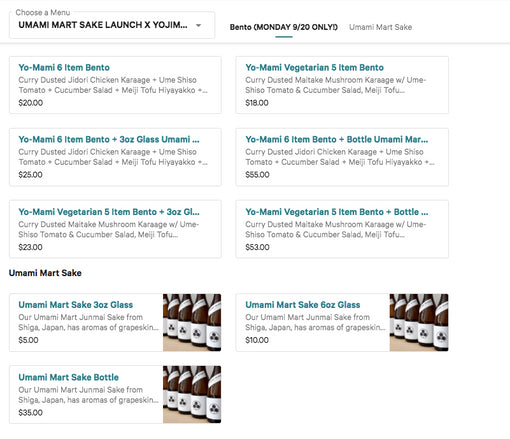Select Yo-Mami 6 Item Bento + Bottle option
This screenshot has width=510, height=439.
(x=342, y=157)
